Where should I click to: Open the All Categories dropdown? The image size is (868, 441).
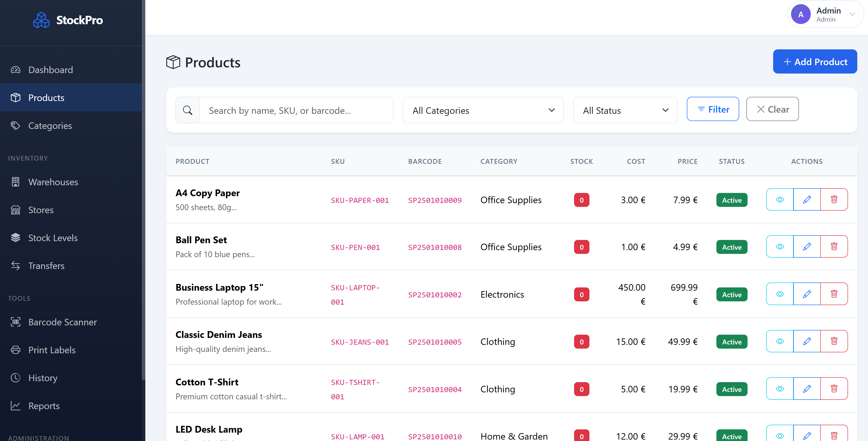[483, 110]
